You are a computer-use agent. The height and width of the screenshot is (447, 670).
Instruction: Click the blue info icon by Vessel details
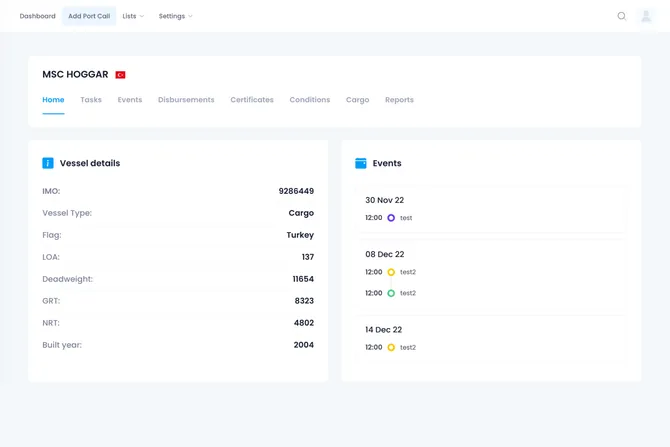tap(48, 163)
